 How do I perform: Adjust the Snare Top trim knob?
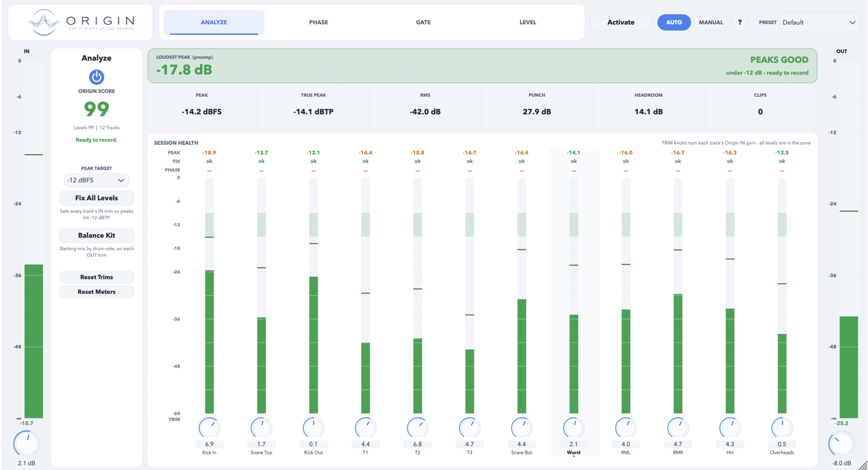tap(262, 428)
